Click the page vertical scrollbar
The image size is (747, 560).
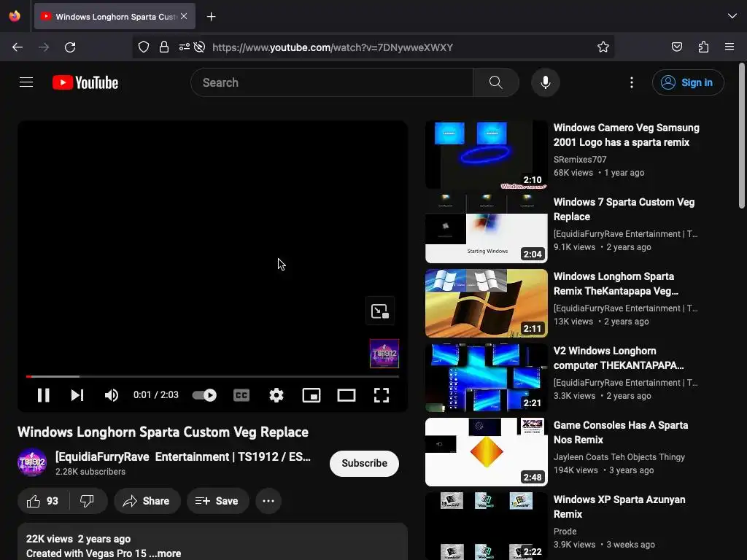[742, 136]
